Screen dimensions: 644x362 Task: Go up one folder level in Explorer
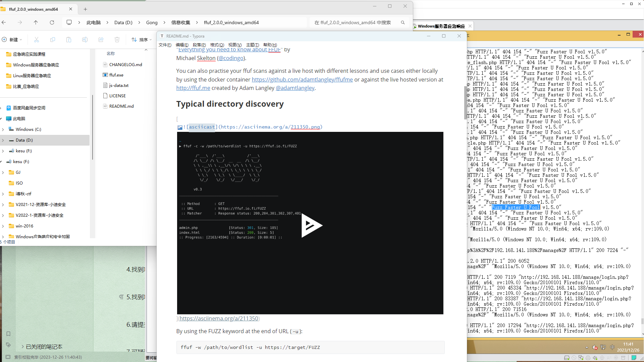[36, 22]
